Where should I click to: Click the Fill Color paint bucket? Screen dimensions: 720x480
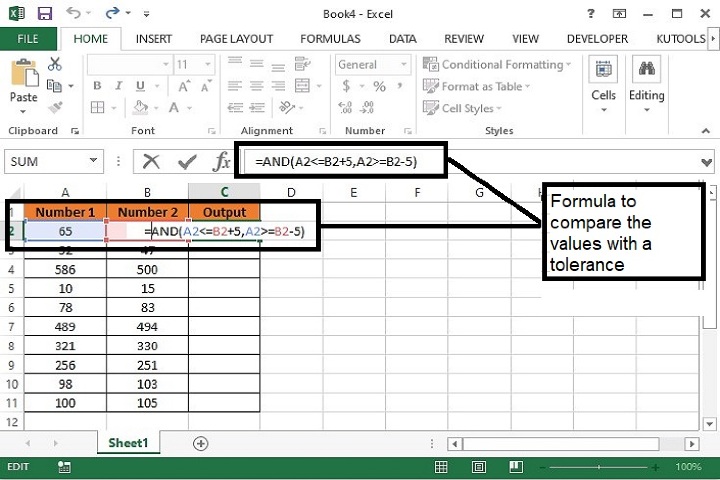point(140,107)
